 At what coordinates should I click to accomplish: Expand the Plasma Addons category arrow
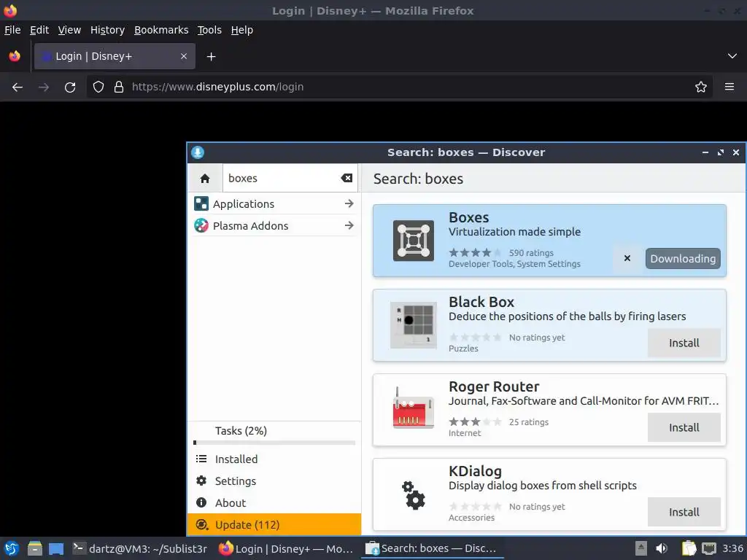349,226
